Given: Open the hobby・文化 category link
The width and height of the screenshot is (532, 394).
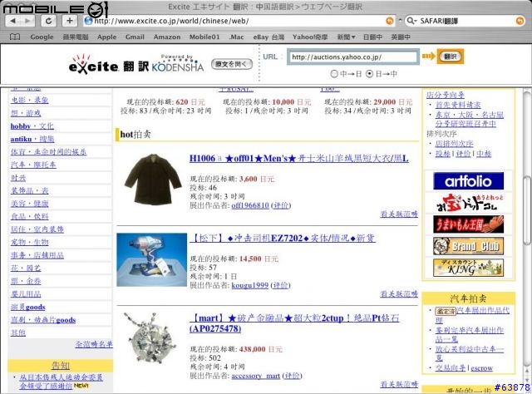Looking at the screenshot, I should 32,126.
